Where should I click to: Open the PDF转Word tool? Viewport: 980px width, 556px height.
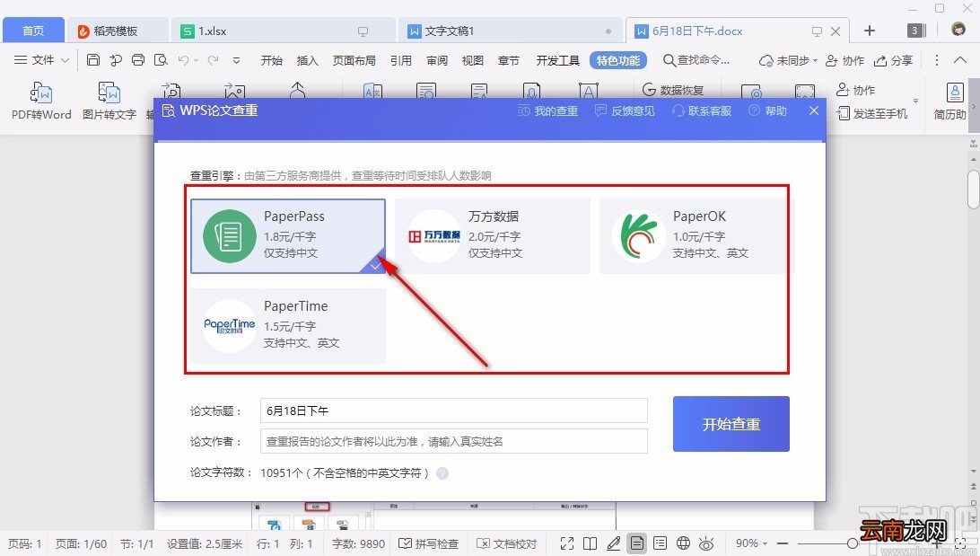41,100
